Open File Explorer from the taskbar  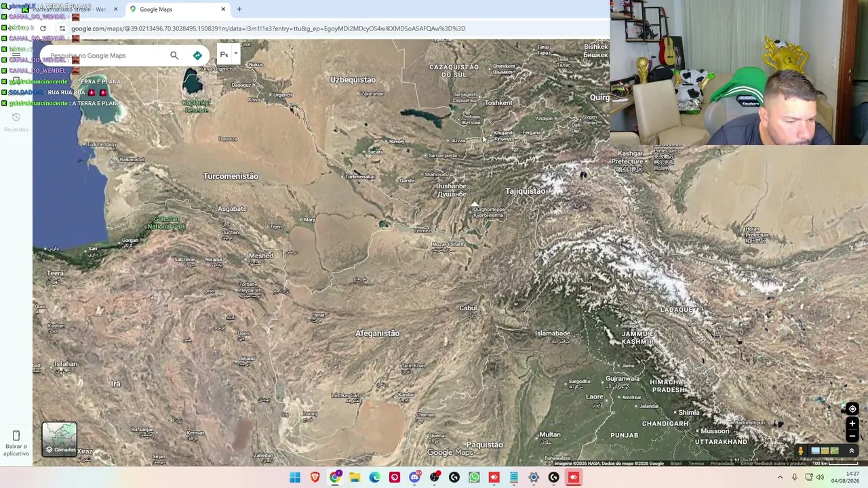point(355,477)
